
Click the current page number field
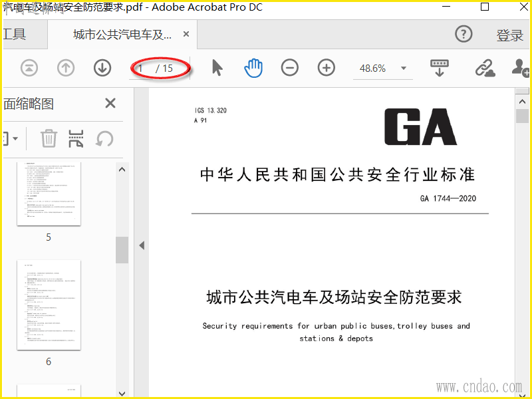click(x=140, y=68)
